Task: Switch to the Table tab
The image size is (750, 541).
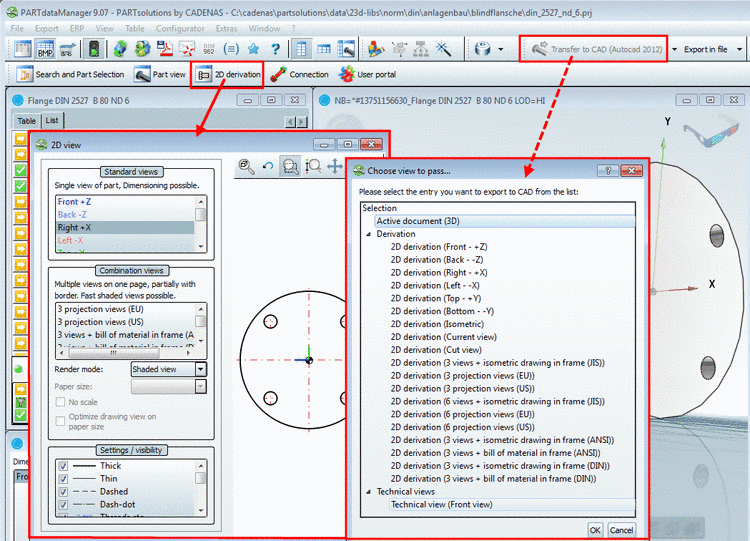Action: click(x=27, y=121)
